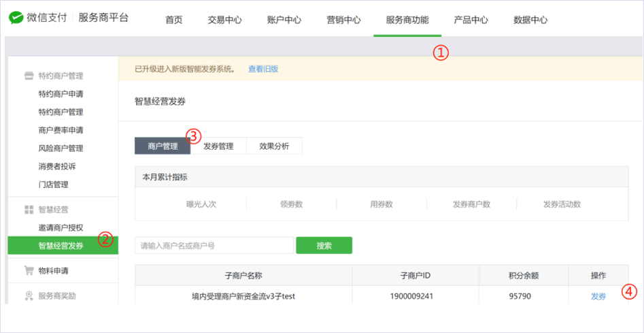Click the 服务商奖励 badge icon

29,296
